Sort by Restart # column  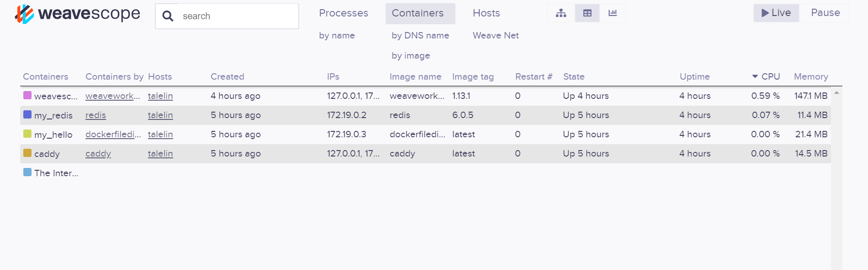pos(534,76)
